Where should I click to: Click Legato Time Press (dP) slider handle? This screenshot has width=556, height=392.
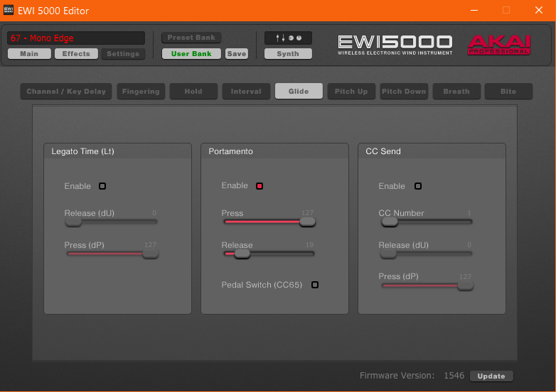(x=150, y=254)
